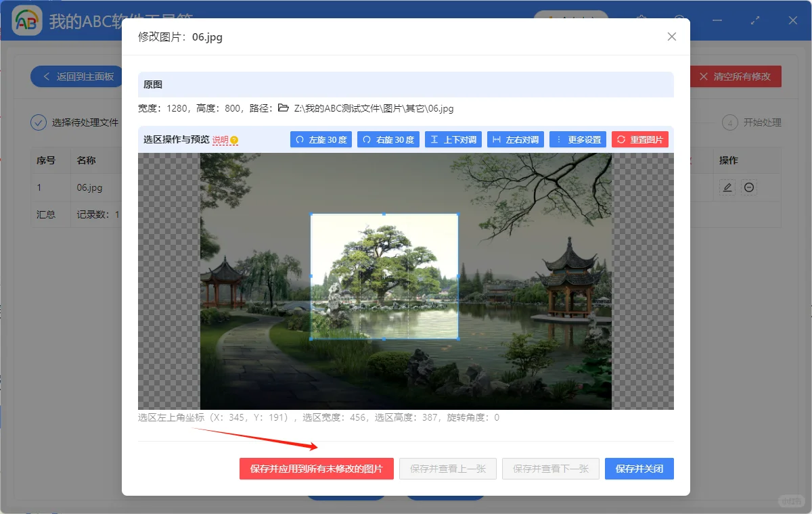Screen dimensions: 812x514
Task: Click the fullscreen arrow in the title bar
Action: click(x=755, y=20)
